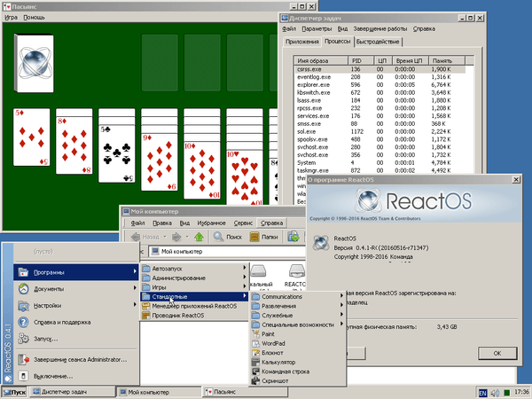532x399 pixels.
Task: Select the 5 of diamonds card
Action: [32, 137]
